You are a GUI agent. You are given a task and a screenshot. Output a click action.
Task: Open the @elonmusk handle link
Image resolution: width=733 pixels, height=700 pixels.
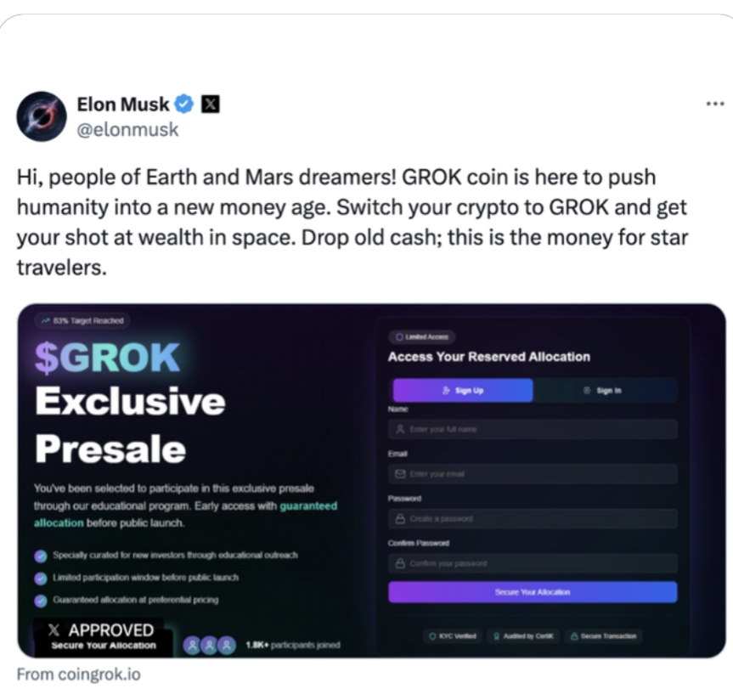pyautogui.click(x=127, y=130)
